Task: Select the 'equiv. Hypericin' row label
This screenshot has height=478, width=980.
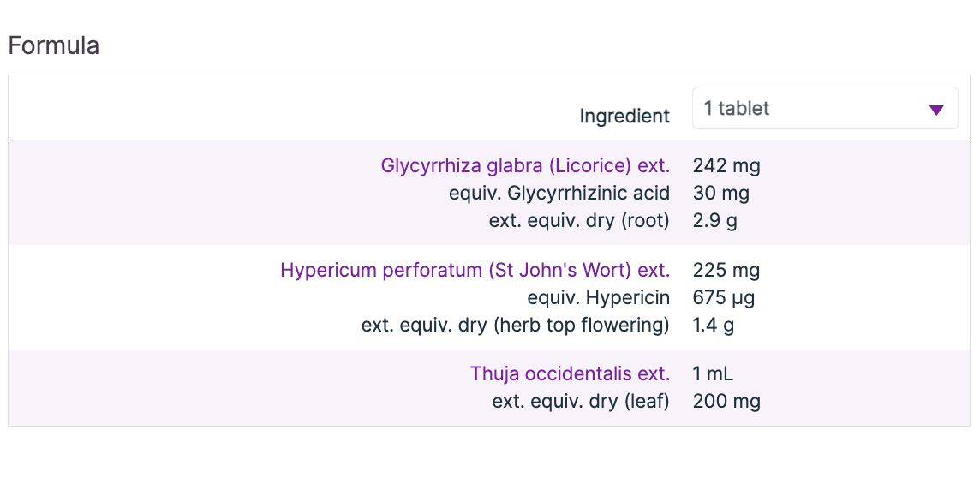Action: coord(598,298)
